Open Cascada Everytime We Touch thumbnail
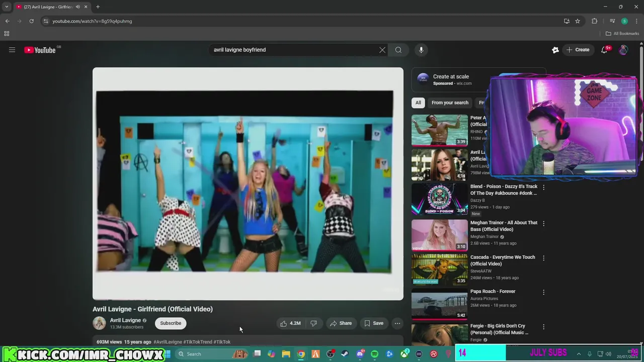Screen dimensions: 644x362 [x=440, y=269]
